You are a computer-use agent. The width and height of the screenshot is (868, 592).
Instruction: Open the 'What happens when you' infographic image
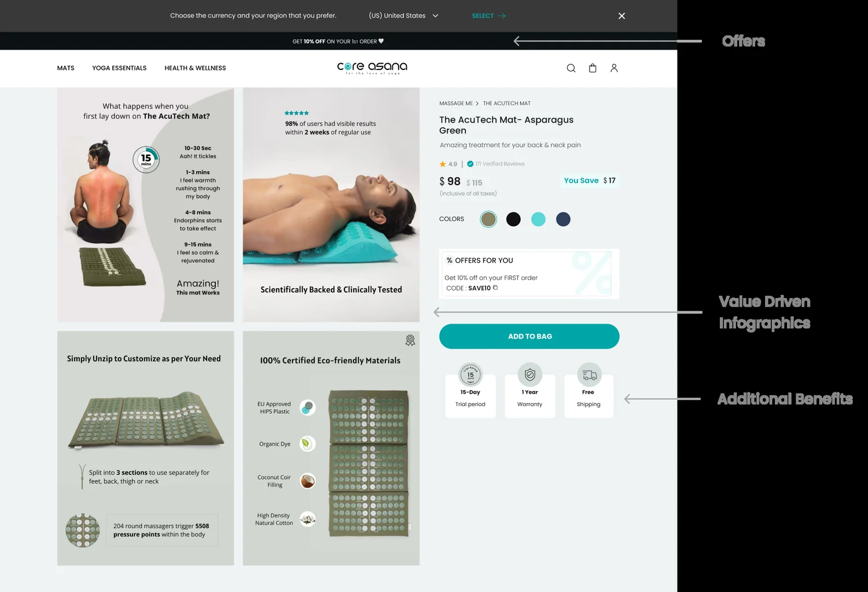pyautogui.click(x=146, y=205)
